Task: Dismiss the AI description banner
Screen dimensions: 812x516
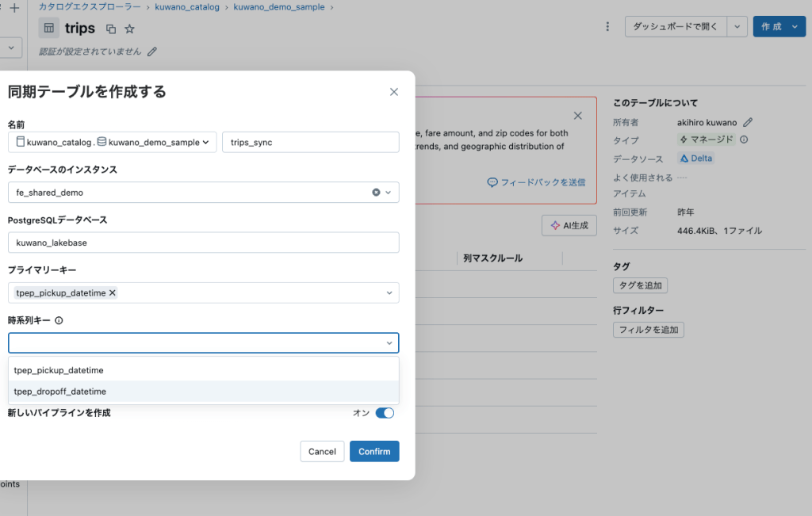Action: pos(578,116)
